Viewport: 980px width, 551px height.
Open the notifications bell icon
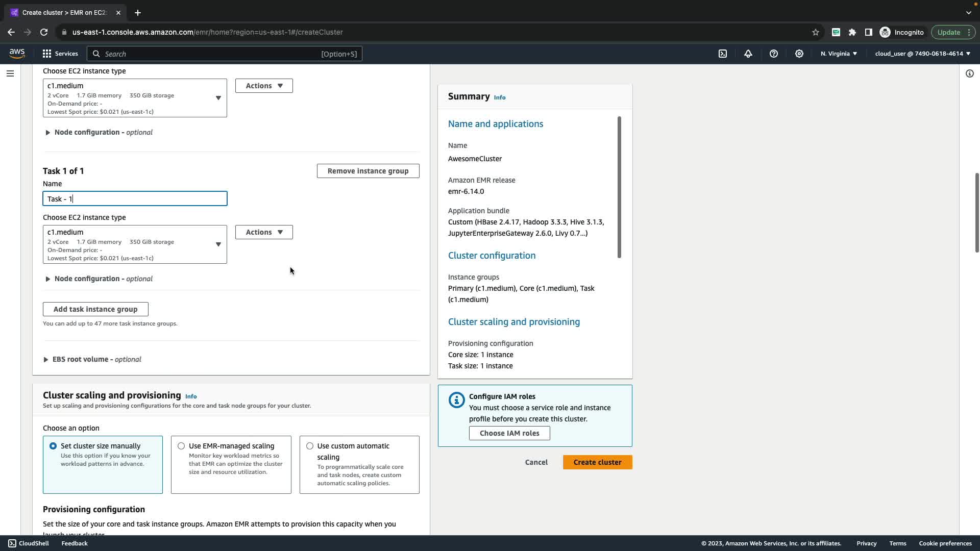point(748,54)
